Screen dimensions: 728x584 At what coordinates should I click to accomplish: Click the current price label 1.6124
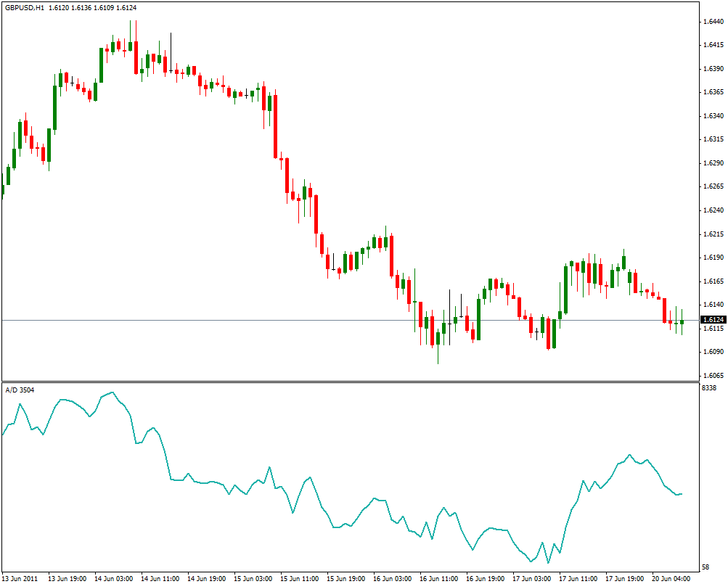713,320
